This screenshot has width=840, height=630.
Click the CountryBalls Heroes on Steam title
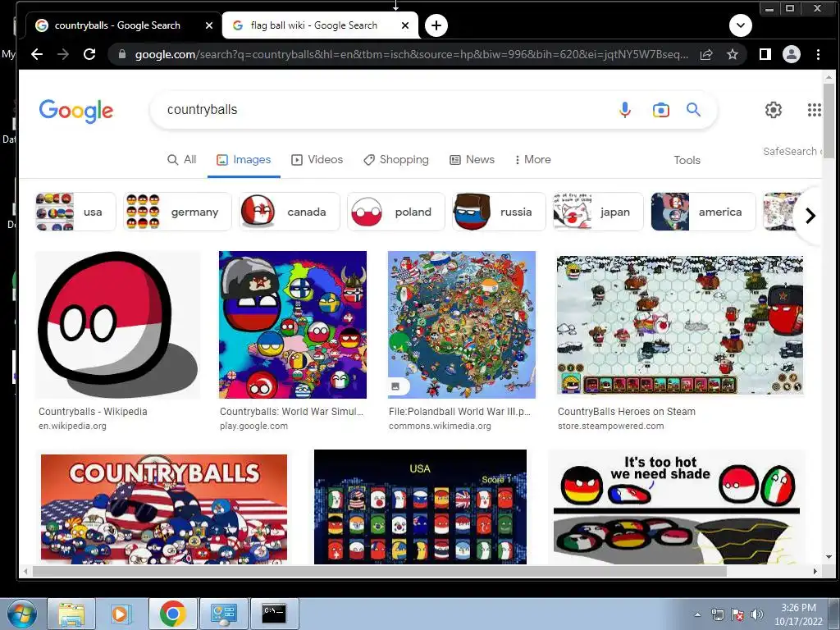[x=626, y=412]
